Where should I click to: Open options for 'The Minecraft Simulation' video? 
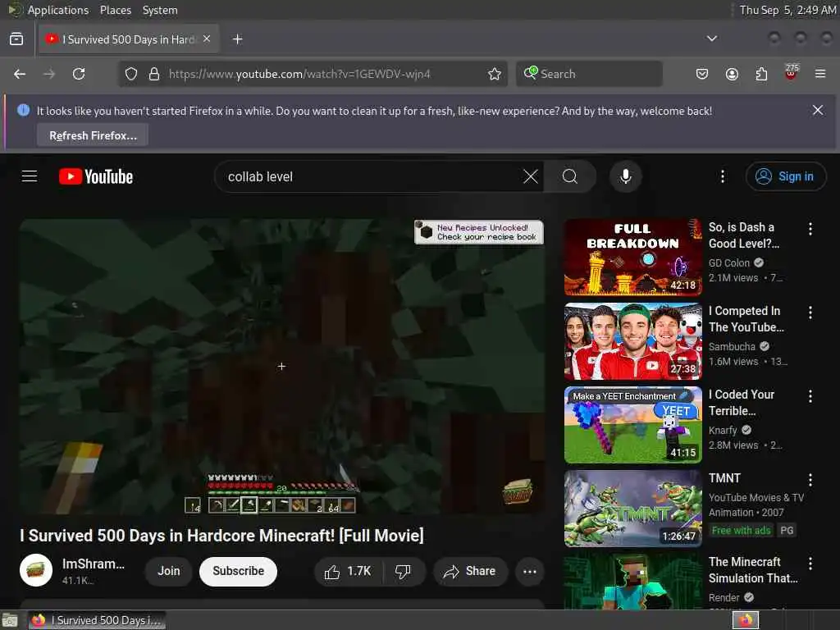click(810, 563)
